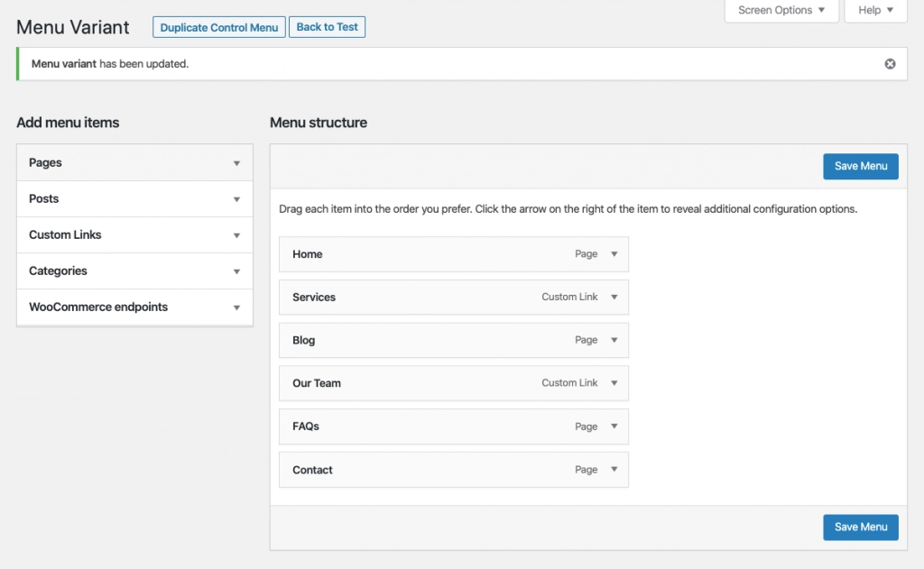This screenshot has height=569, width=924.
Task: Click the bottom Save Menu button
Action: click(x=860, y=528)
